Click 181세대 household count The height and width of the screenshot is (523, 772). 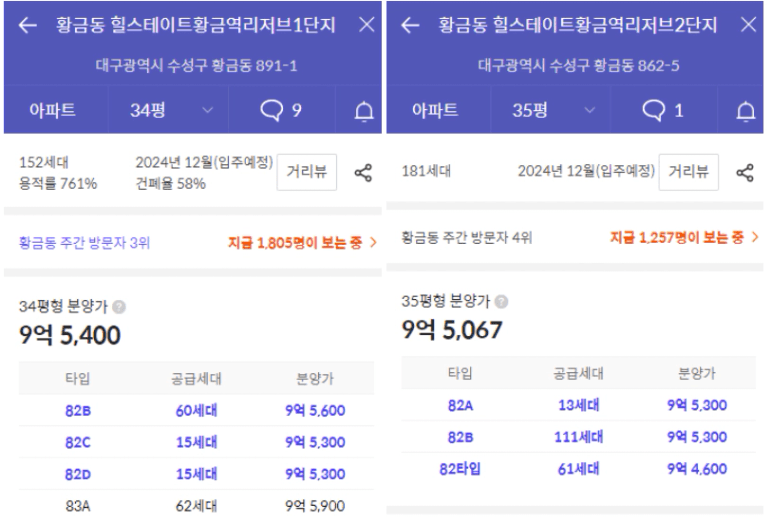coord(426,171)
